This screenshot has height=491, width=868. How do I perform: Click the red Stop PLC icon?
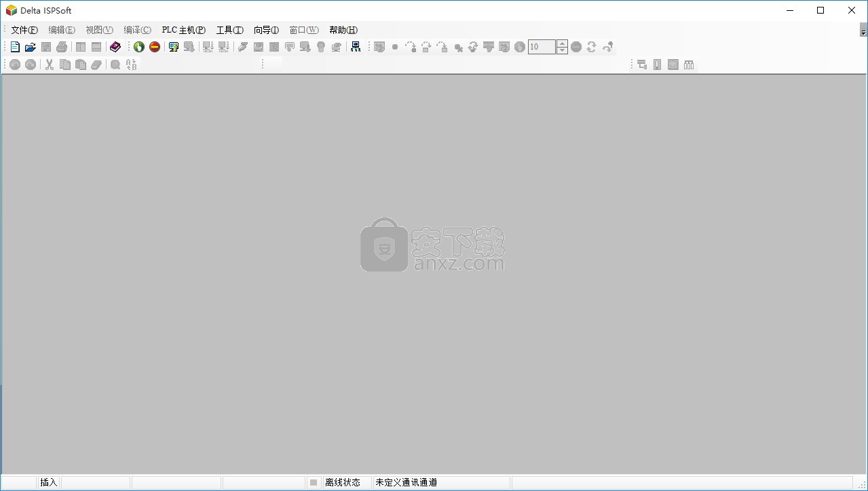(x=155, y=47)
